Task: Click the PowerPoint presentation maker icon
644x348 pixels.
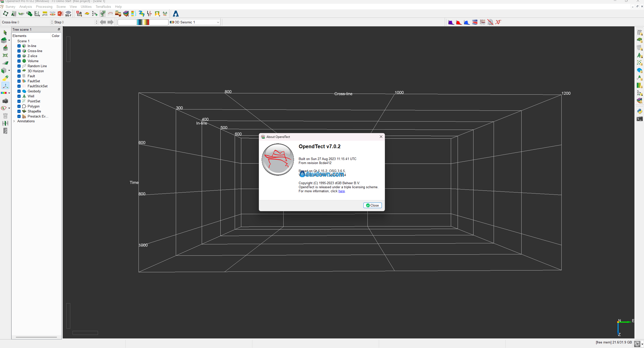Action: click(60, 14)
